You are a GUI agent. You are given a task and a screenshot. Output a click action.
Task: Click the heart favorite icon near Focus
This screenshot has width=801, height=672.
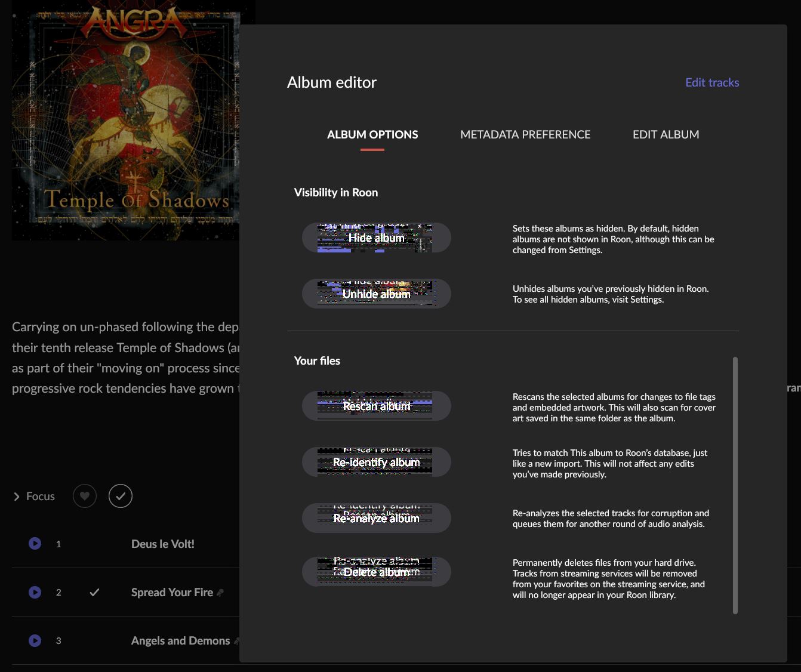point(85,496)
